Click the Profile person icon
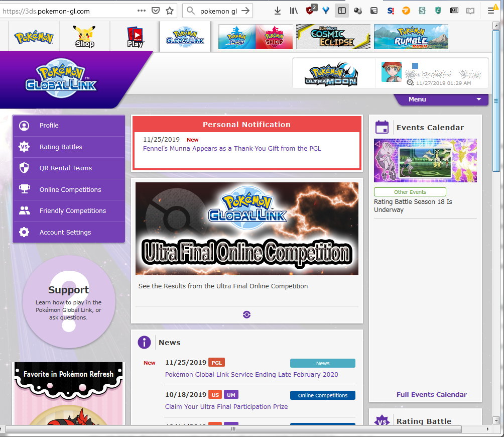Viewport: 504px width, 437px height. click(24, 126)
